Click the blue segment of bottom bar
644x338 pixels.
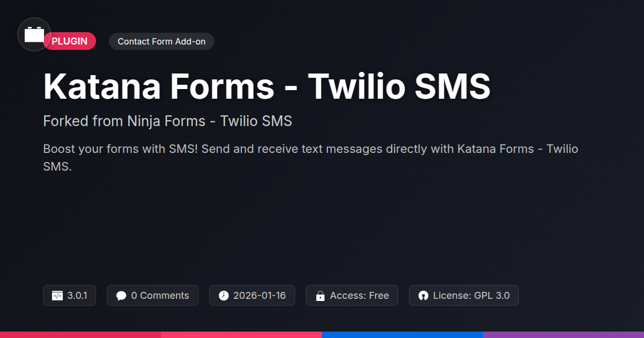[402, 335]
